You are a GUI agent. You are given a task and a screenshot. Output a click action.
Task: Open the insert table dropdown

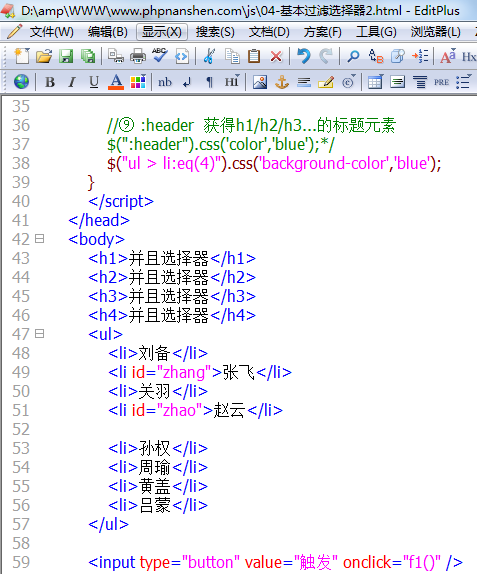pos(376,82)
